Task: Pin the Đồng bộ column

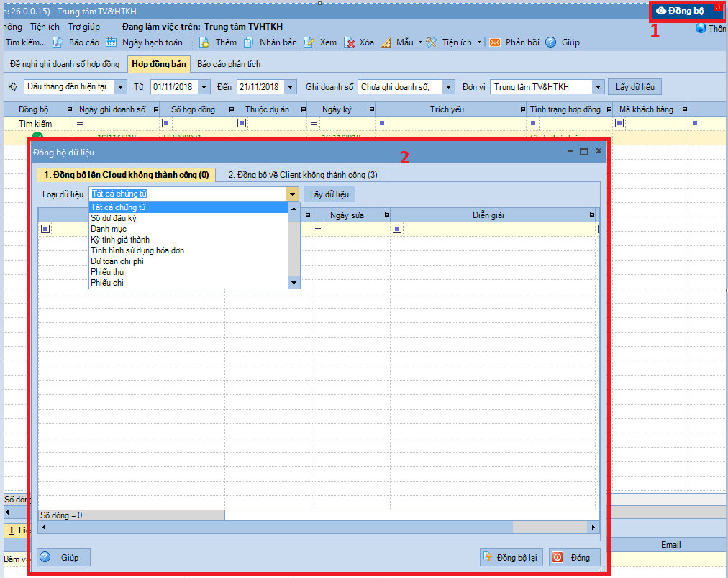Action: [69, 109]
